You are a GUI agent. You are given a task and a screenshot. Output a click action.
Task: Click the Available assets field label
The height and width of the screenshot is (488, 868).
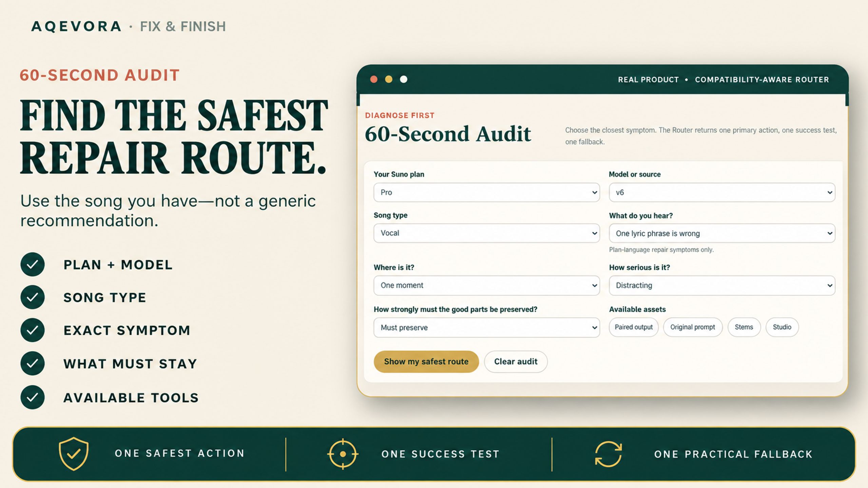pyautogui.click(x=637, y=309)
